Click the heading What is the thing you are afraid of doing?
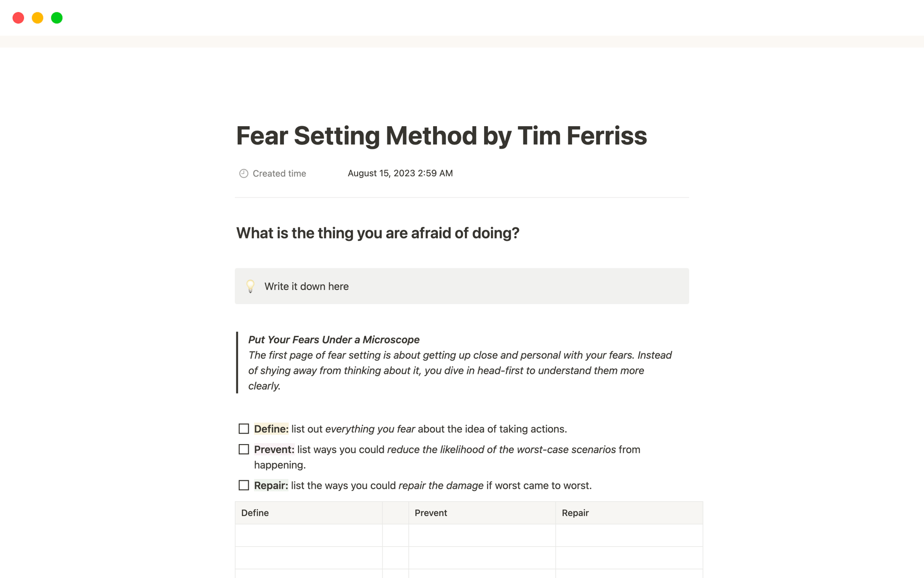 377,233
